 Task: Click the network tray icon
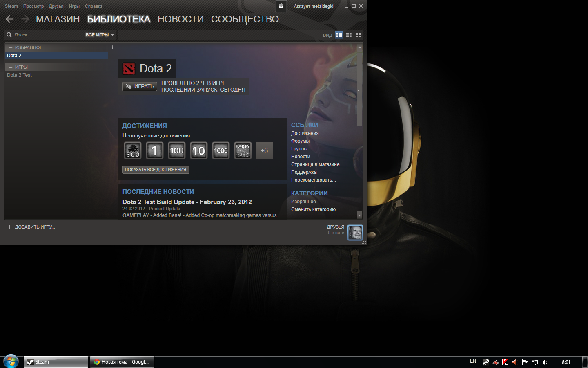tap(535, 362)
